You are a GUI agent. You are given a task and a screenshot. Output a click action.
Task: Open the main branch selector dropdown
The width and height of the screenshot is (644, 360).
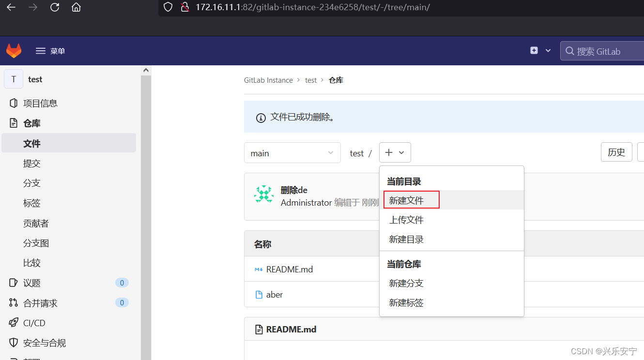[292, 153]
